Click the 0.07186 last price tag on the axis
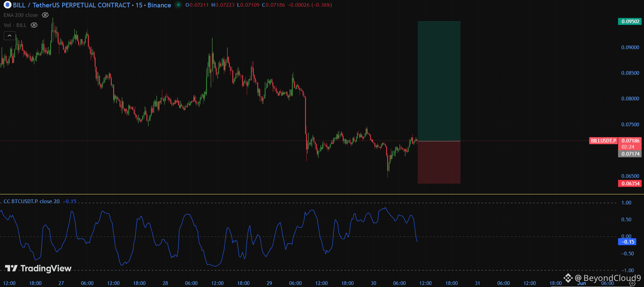Image resolution: width=644 pixels, height=287 pixels. click(630, 141)
